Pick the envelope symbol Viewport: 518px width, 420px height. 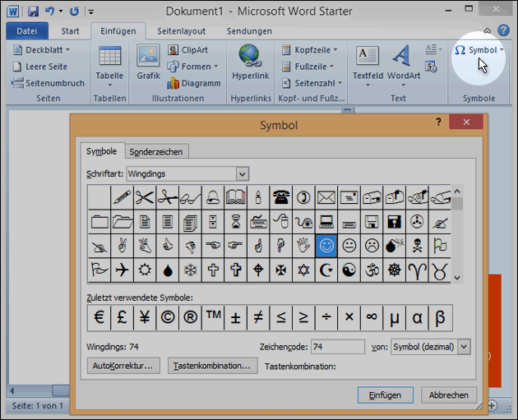pos(326,197)
